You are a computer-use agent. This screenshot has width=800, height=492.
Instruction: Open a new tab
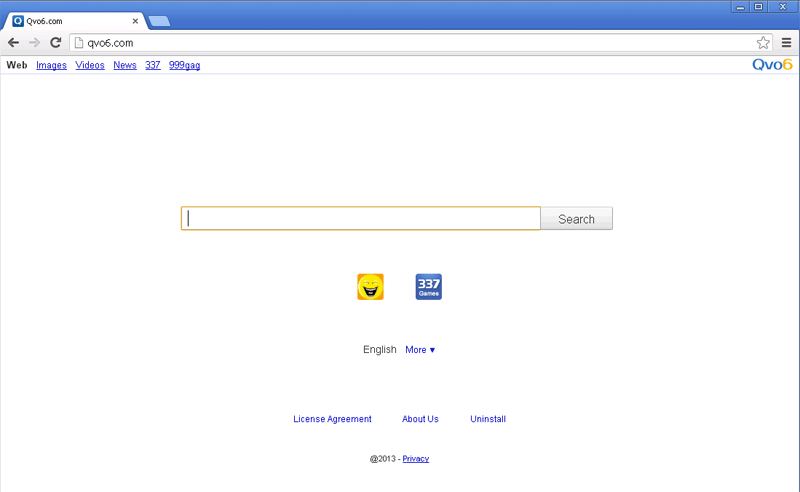click(159, 21)
